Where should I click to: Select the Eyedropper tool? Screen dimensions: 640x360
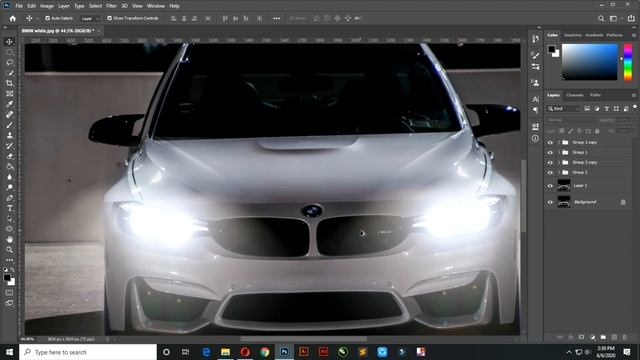9,104
